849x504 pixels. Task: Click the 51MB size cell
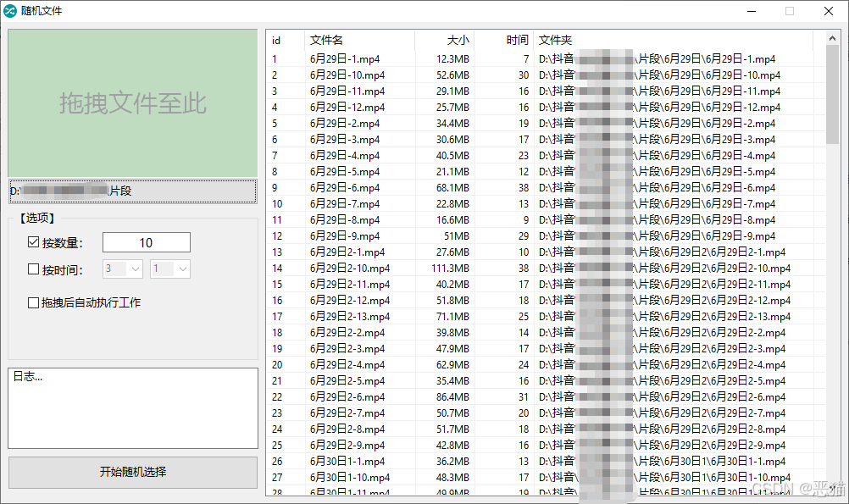coord(457,236)
